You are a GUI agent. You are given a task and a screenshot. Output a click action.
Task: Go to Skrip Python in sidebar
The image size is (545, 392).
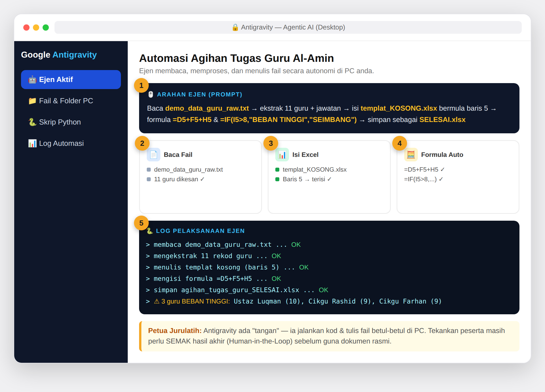71,122
